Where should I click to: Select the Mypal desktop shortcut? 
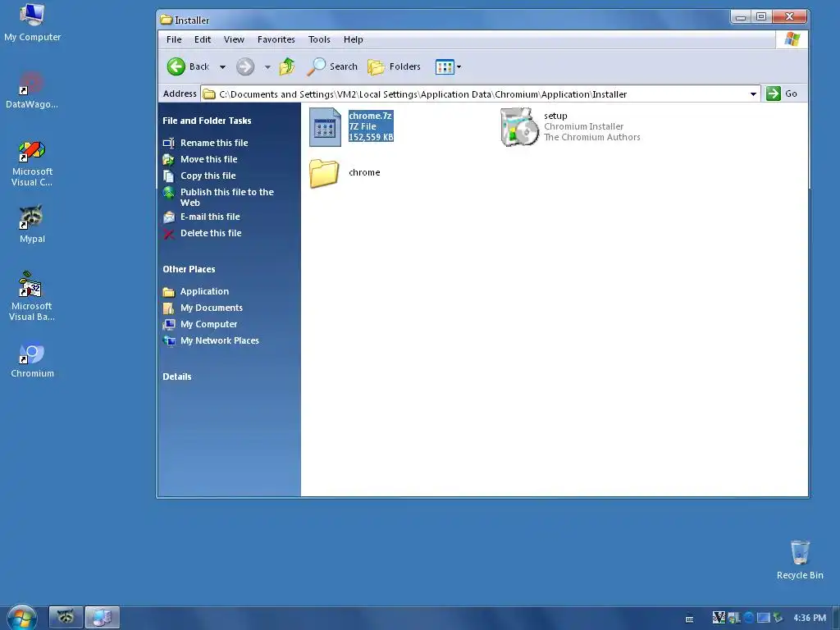click(x=32, y=224)
